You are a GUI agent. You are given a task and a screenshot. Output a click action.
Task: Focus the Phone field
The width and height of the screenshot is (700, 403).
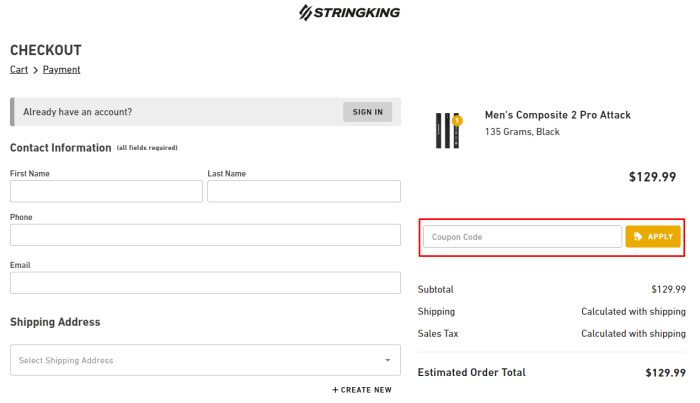(205, 235)
